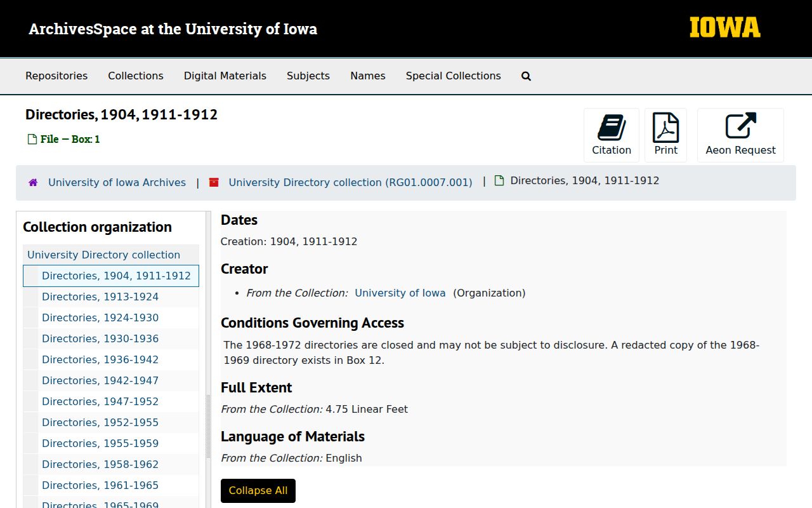This screenshot has width=812, height=508.
Task: Click the Creation: 1904, 1911-1912 text
Action: point(289,241)
